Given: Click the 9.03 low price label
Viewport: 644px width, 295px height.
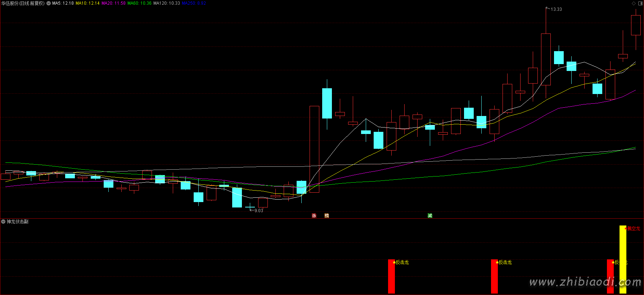Looking at the screenshot, I should (x=258, y=210).
